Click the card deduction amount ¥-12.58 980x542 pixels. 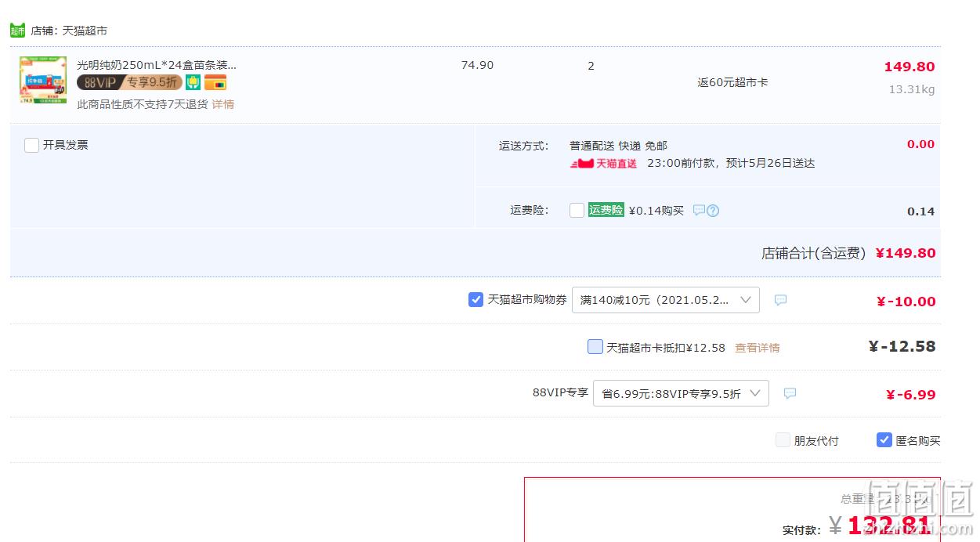[x=902, y=346]
